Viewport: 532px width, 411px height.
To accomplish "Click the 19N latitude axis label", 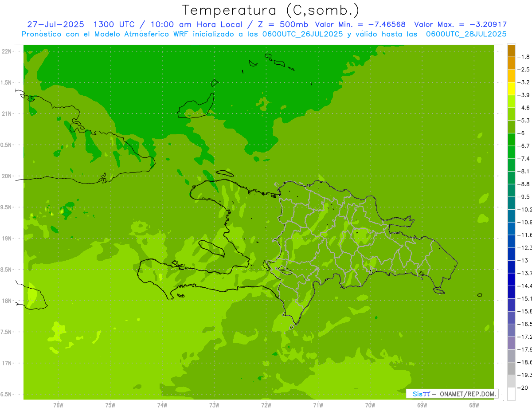I will (x=7, y=238).
